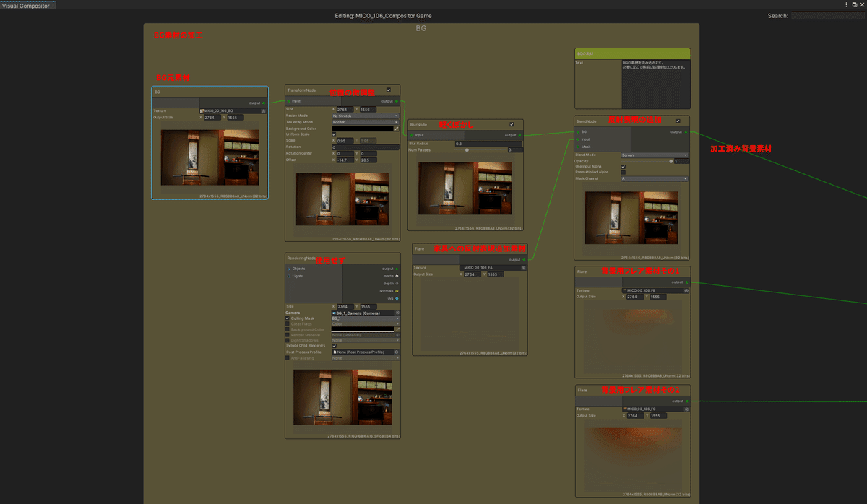
Task: Click the MICO_00_106_FA Flare output port
Action: (525, 260)
